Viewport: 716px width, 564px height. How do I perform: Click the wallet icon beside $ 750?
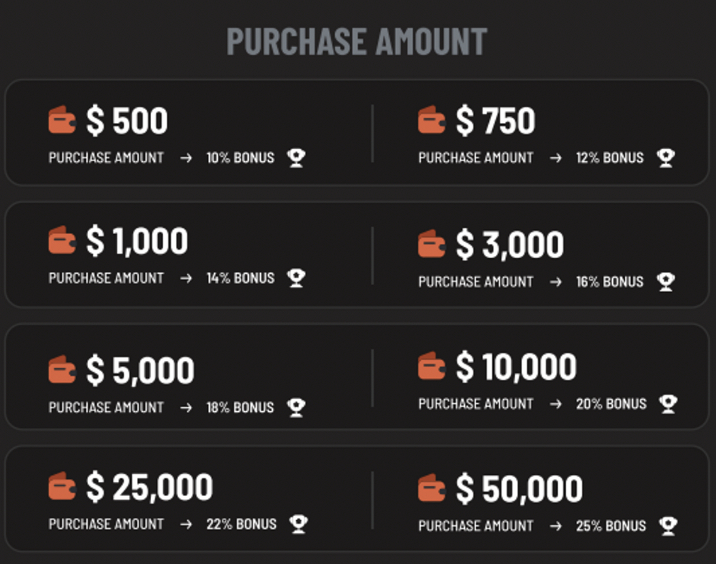point(432,120)
